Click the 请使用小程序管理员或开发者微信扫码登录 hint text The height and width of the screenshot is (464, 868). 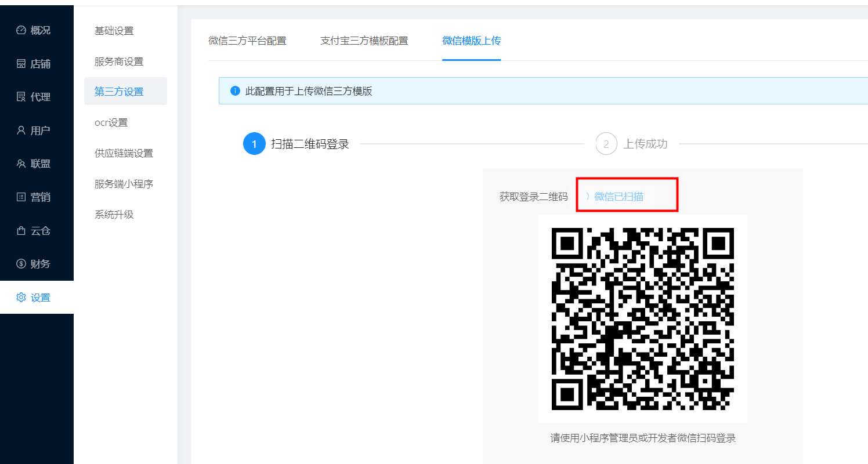643,438
